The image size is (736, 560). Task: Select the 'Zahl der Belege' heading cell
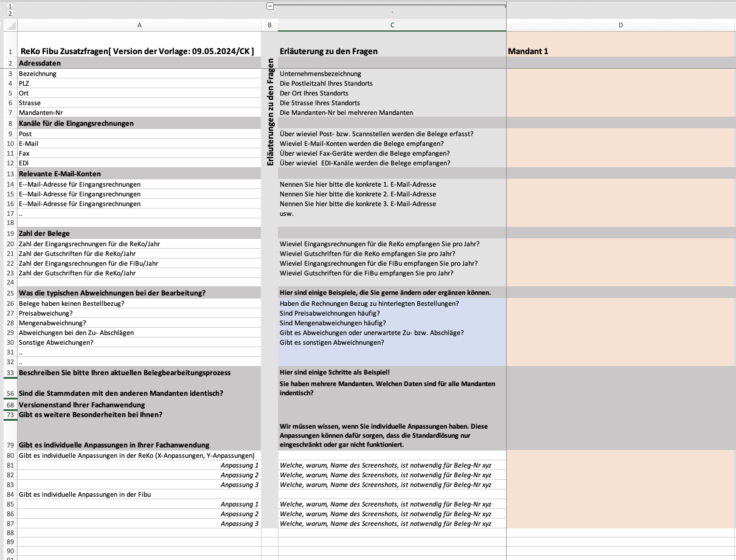(x=139, y=233)
